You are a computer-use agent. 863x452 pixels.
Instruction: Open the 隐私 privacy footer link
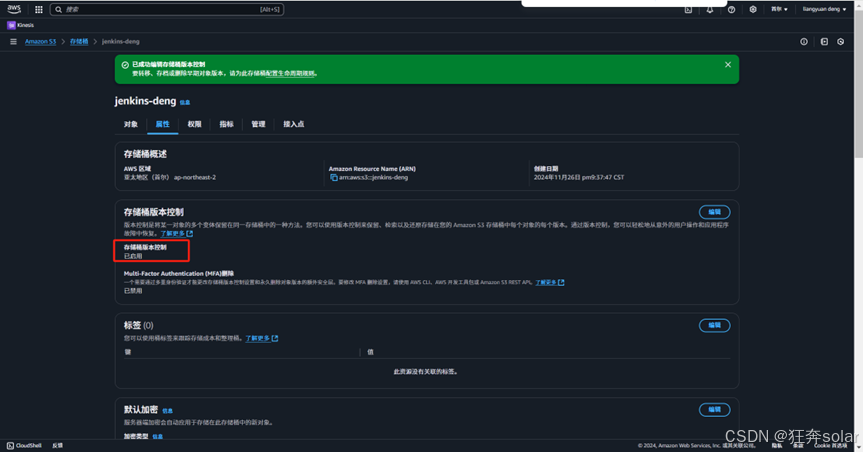(777, 445)
